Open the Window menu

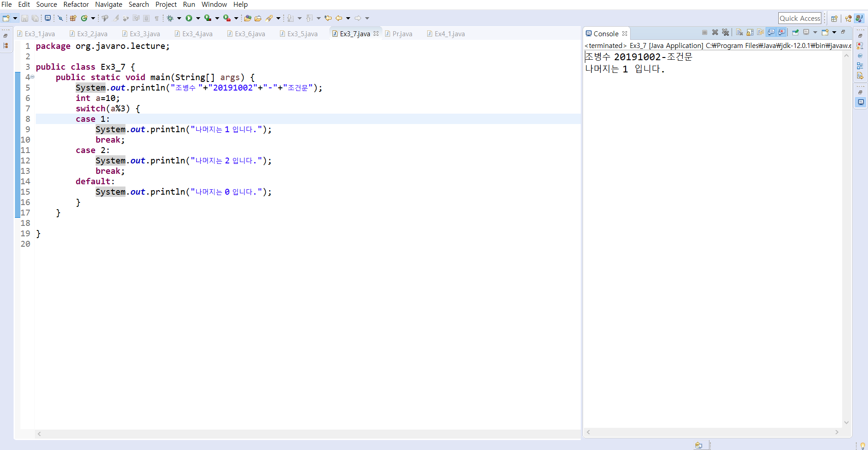tap(214, 5)
